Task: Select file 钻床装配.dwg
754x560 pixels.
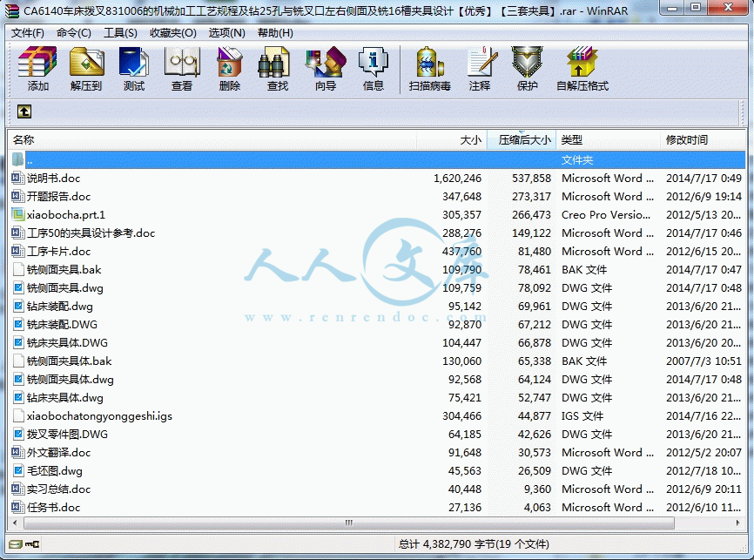Action: (x=59, y=306)
